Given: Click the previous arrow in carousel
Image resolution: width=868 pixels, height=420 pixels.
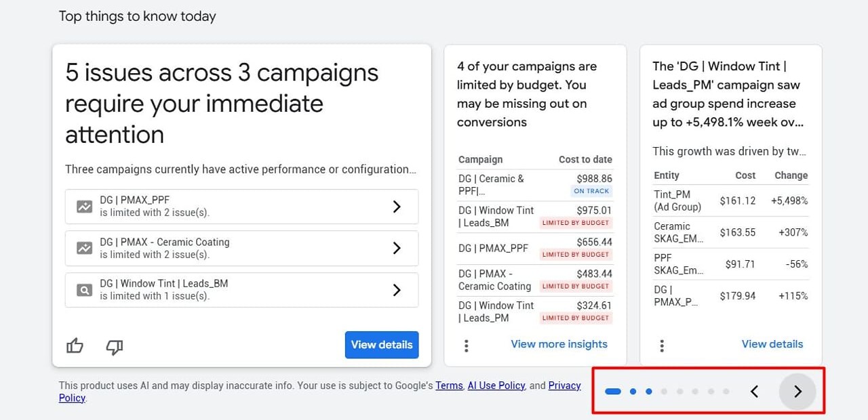Looking at the screenshot, I should [754, 392].
